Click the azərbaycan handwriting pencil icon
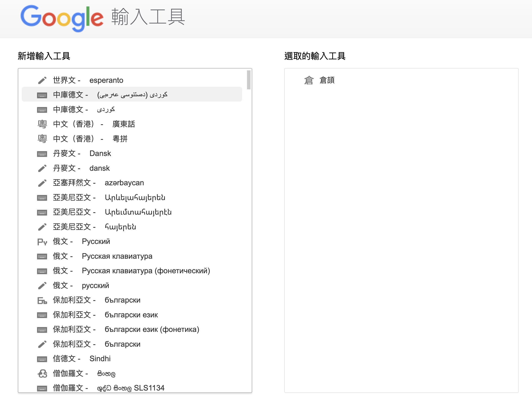Viewport: 532px width, 410px height. [42, 183]
